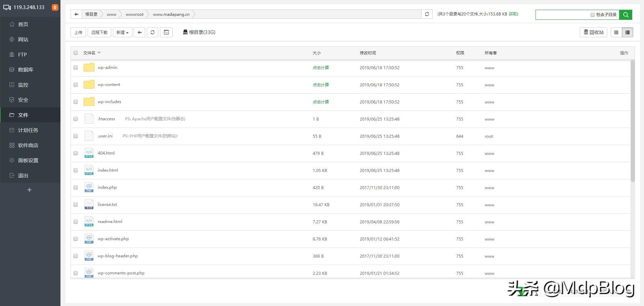This screenshot has height=306, width=644.
Task: Click the readme.html file icon
Action: coord(89,221)
